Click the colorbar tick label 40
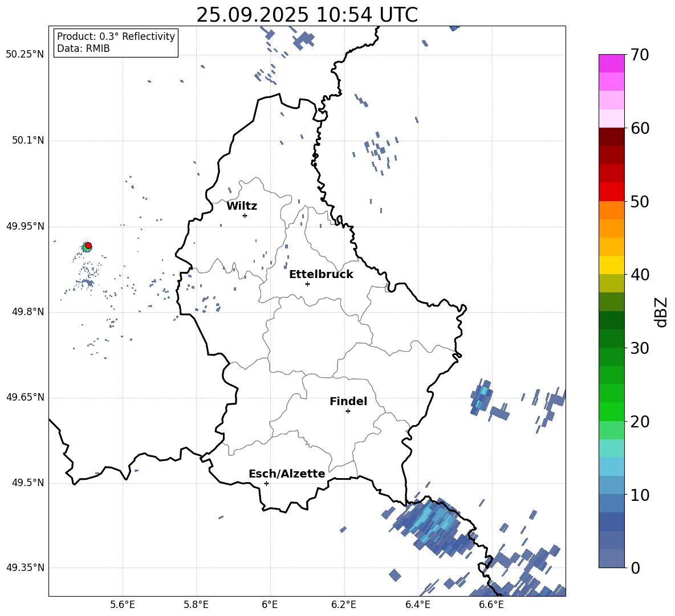The image size is (675, 616). 640,275
